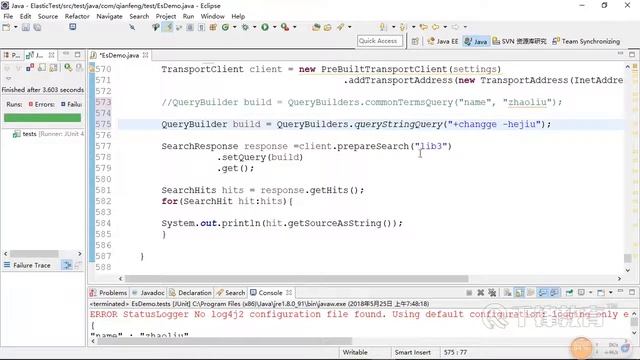Click the Failure Trace filter stack icon
The image size is (640, 360).
coord(67,265)
